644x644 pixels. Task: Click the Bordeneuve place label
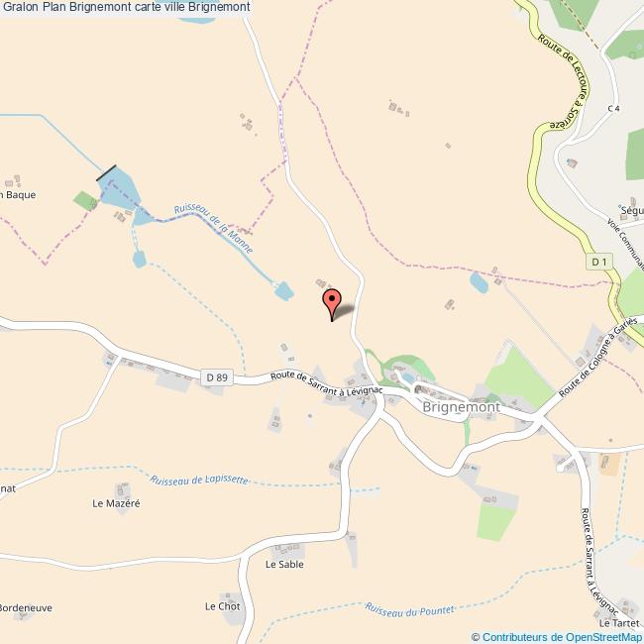coord(26,608)
